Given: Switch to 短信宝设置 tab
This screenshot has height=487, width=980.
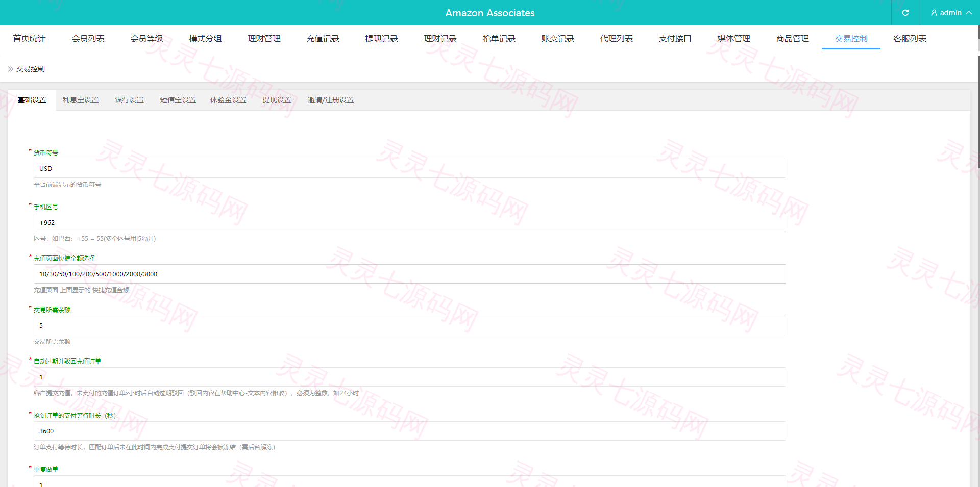Looking at the screenshot, I should point(178,100).
